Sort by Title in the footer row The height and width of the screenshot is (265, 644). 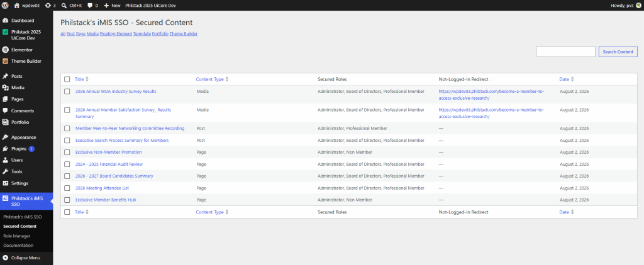[x=81, y=212]
